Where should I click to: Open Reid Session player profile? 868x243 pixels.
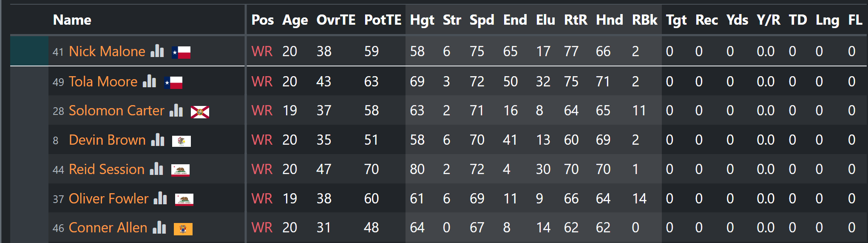[107, 169]
